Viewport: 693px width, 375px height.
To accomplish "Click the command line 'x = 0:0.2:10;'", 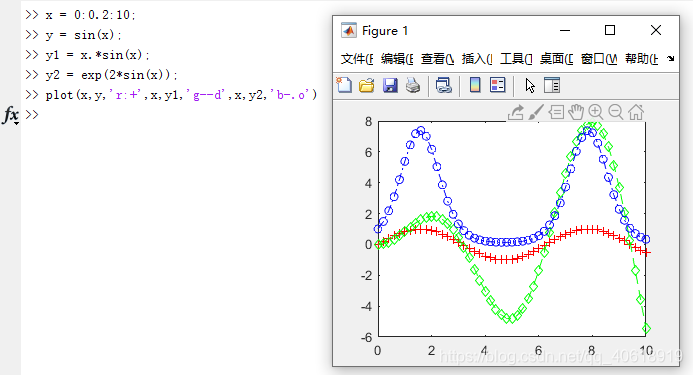I will [91, 15].
